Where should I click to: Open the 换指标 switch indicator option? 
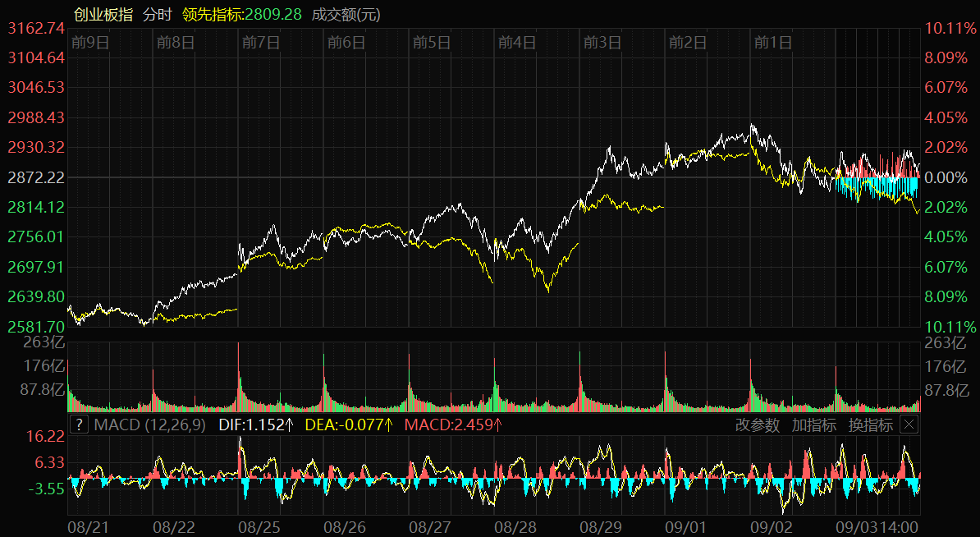tap(870, 425)
